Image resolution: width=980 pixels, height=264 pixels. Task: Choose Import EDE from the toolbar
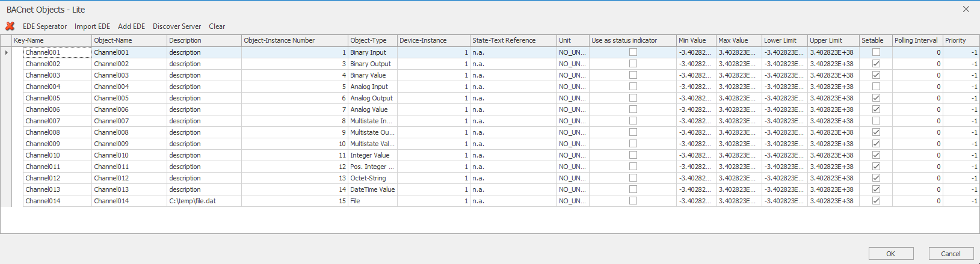coord(92,26)
